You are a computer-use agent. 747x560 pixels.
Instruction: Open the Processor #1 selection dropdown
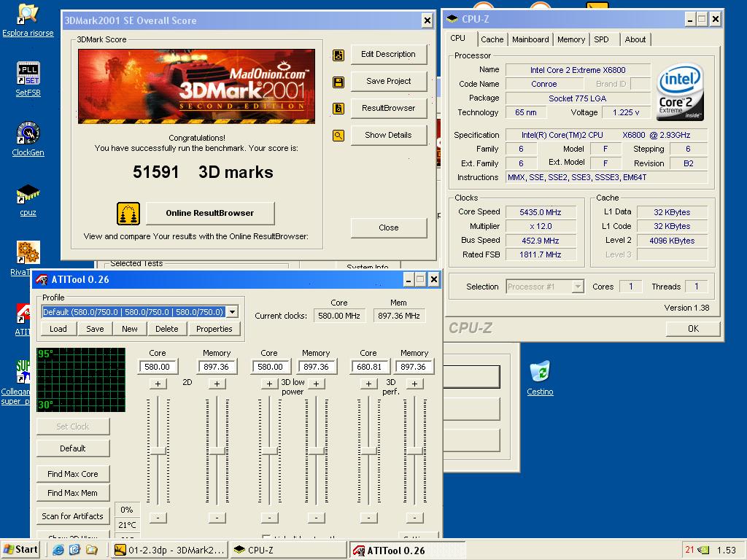click(578, 287)
